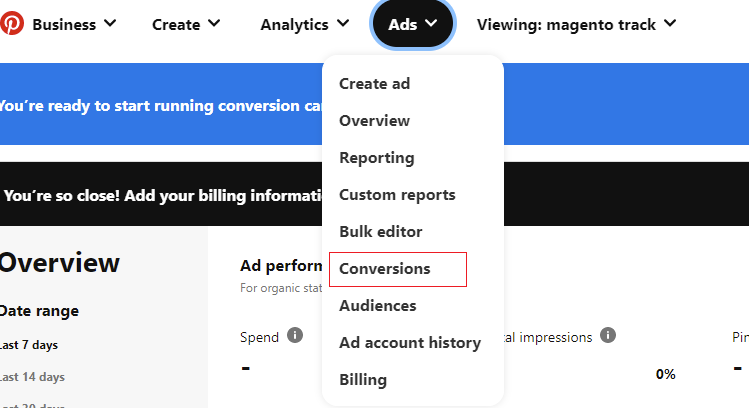Image resolution: width=749 pixels, height=408 pixels.
Task: Select Create ad from the Ads menu
Action: pyautogui.click(x=374, y=84)
